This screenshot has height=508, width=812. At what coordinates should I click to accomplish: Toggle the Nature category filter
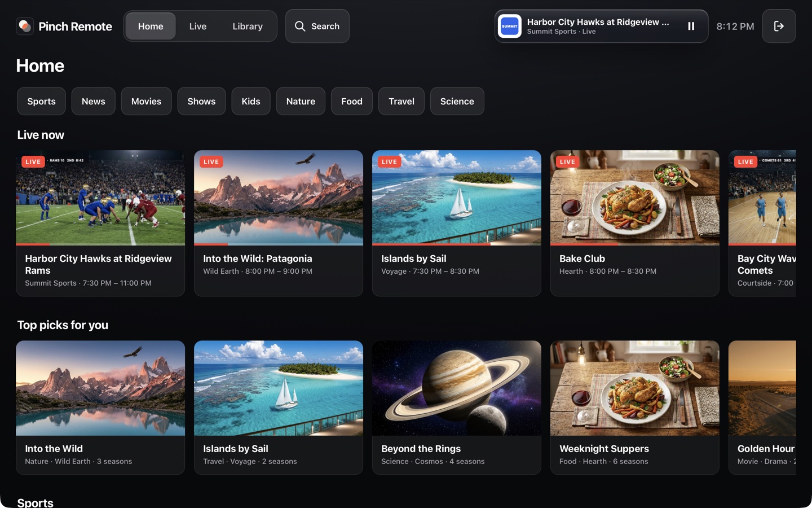tap(301, 101)
